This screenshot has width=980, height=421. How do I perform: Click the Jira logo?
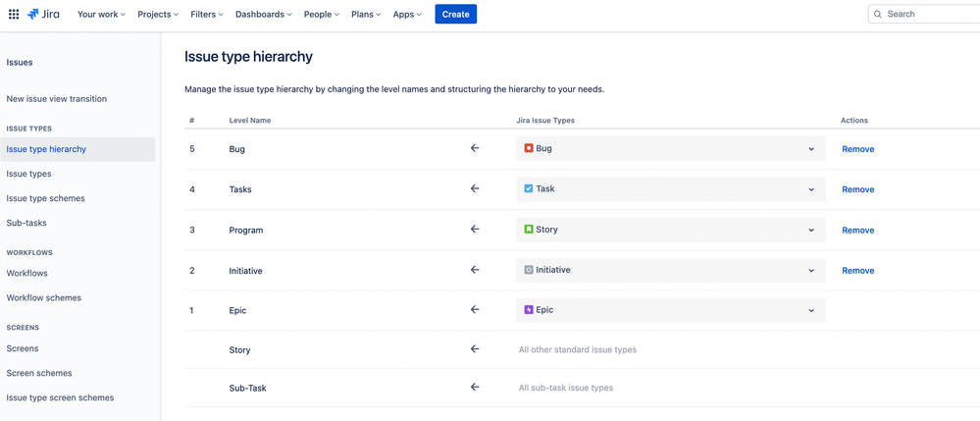point(44,15)
